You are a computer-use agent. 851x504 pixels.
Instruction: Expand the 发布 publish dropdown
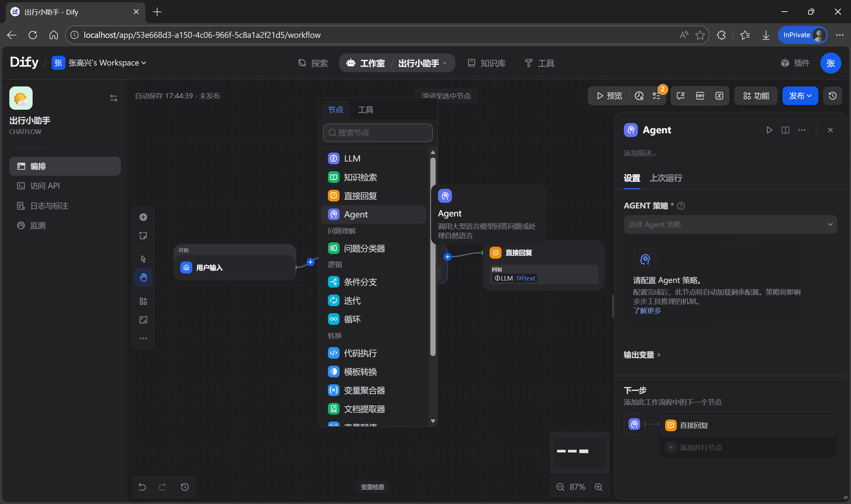(800, 96)
